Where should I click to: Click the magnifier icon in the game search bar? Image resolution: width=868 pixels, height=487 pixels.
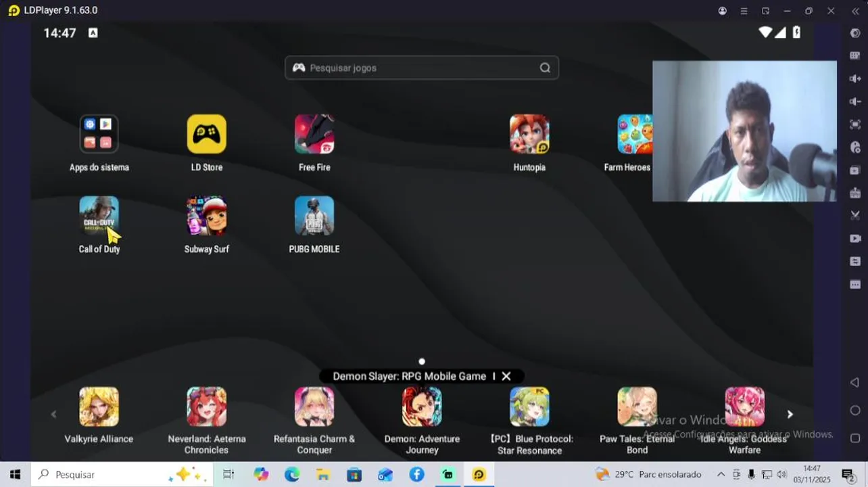(545, 68)
